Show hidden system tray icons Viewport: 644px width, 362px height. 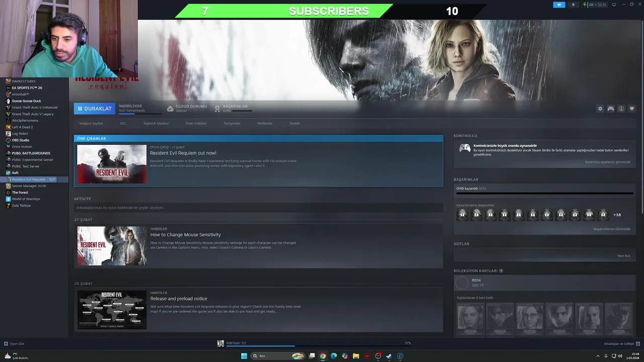(598, 356)
